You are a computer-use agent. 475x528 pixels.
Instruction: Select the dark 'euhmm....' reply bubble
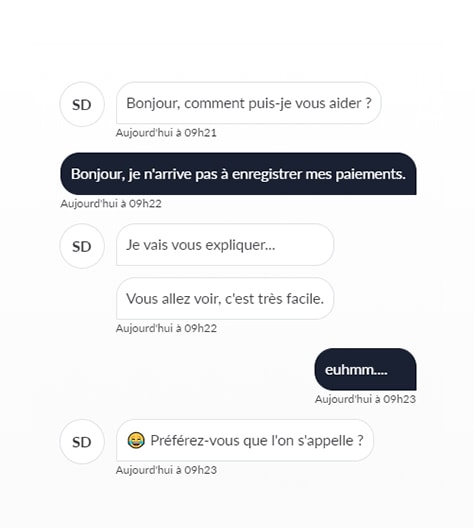366,369
